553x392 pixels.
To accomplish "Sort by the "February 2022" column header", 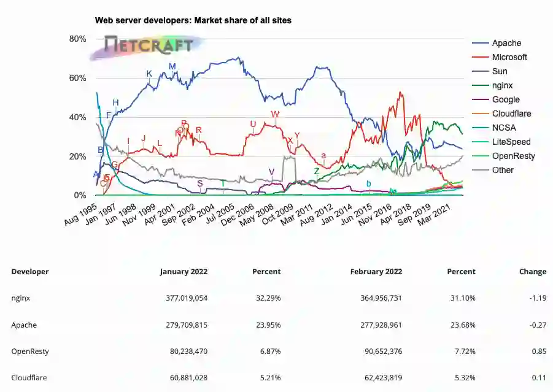I will tap(376, 271).
